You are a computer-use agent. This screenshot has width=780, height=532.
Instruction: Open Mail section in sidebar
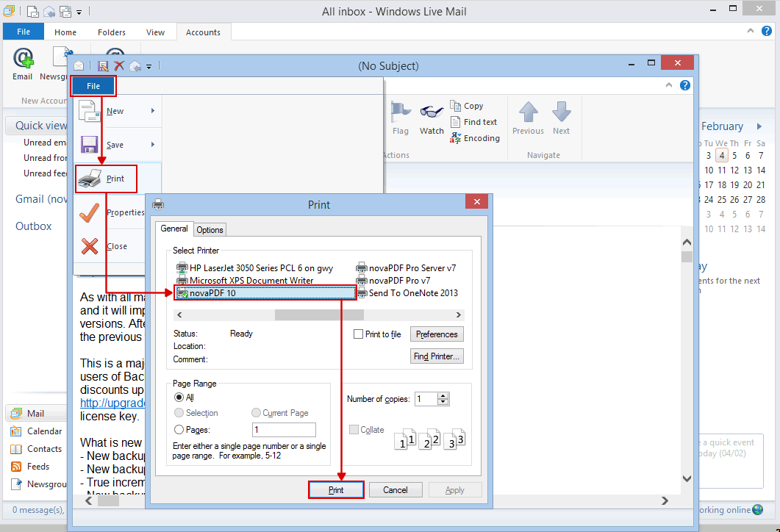[x=35, y=413]
